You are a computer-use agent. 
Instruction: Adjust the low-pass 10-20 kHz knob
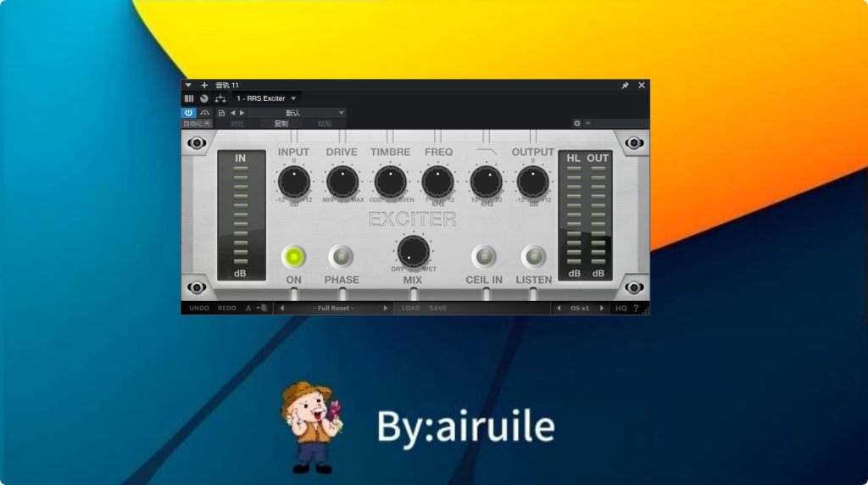click(x=486, y=181)
